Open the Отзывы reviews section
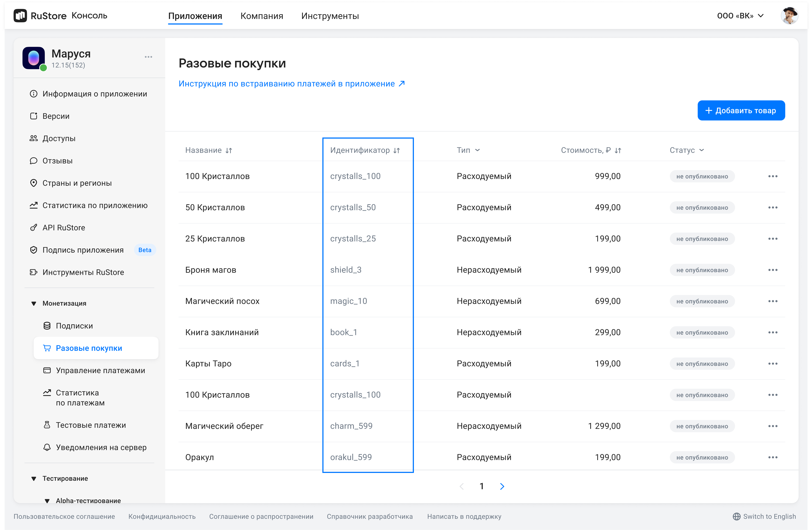The image size is (812, 530). pyautogui.click(x=57, y=161)
